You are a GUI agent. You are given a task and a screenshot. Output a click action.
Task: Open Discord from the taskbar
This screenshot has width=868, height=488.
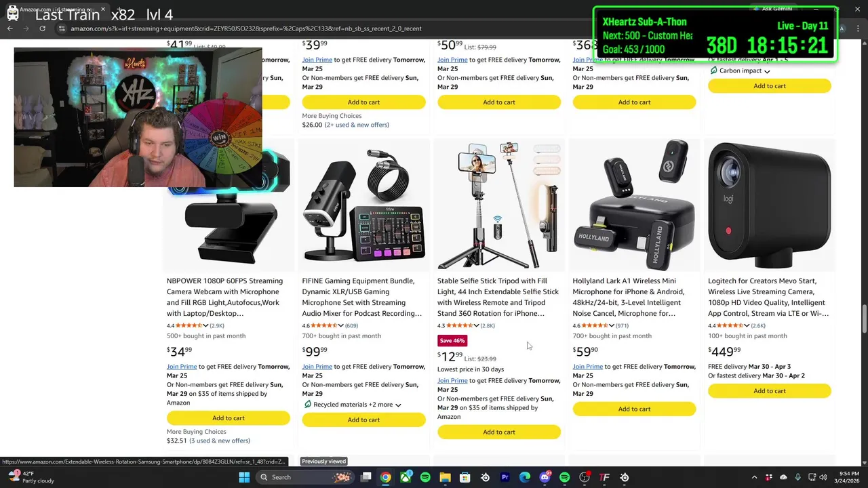(545, 477)
